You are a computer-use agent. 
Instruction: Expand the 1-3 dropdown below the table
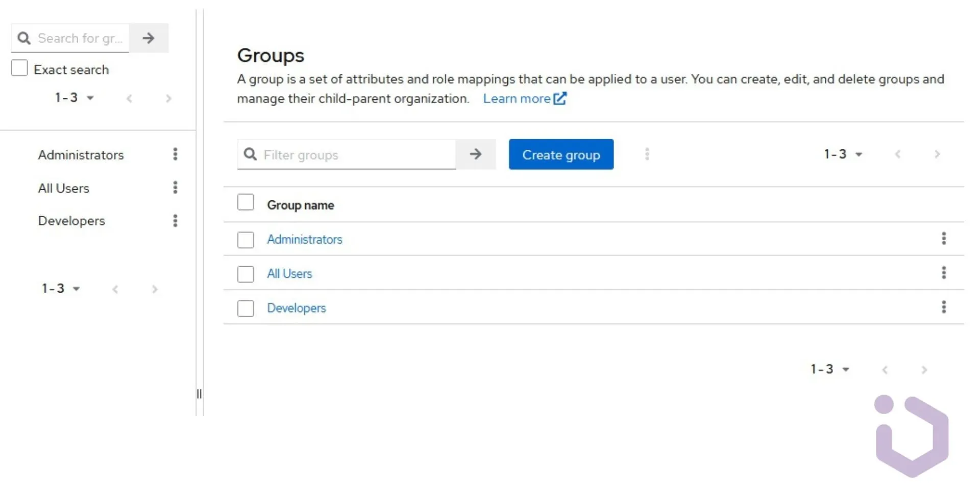coord(830,369)
